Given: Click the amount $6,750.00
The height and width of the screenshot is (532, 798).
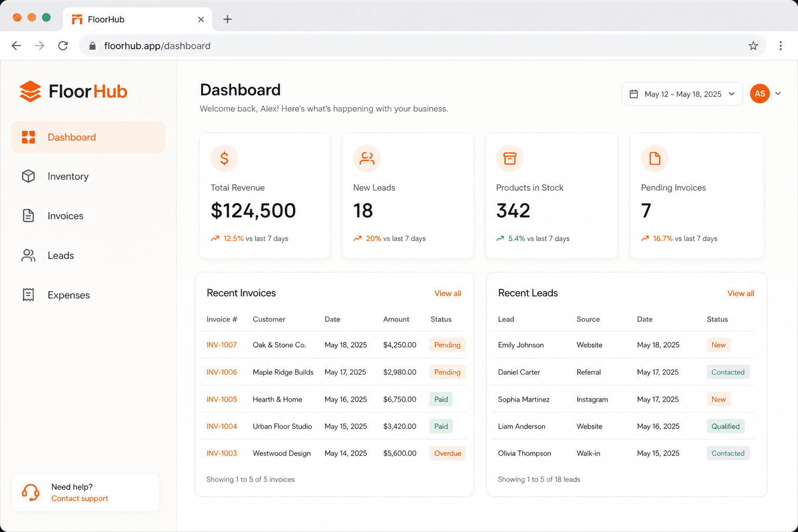Looking at the screenshot, I should [x=400, y=399].
